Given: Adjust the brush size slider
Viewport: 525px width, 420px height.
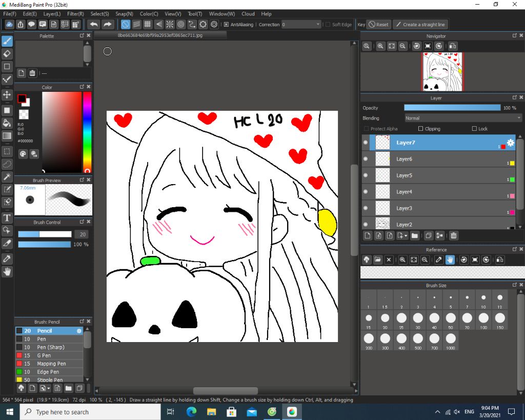Looking at the screenshot, I should coord(45,234).
